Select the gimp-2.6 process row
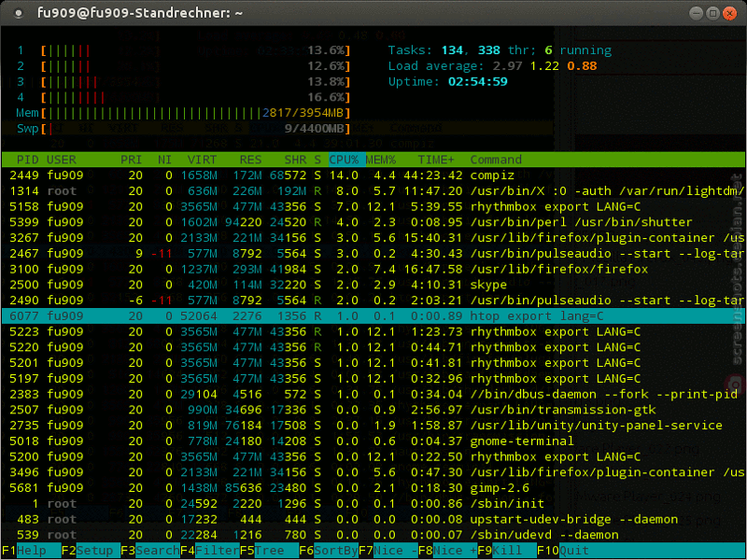This screenshot has height=560, width=747. 373,488
